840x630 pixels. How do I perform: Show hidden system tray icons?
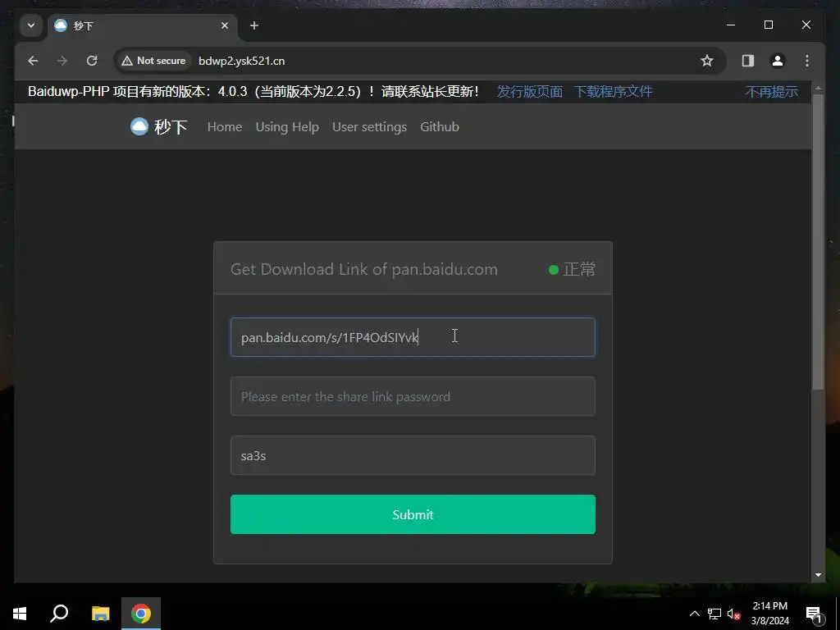point(694,614)
